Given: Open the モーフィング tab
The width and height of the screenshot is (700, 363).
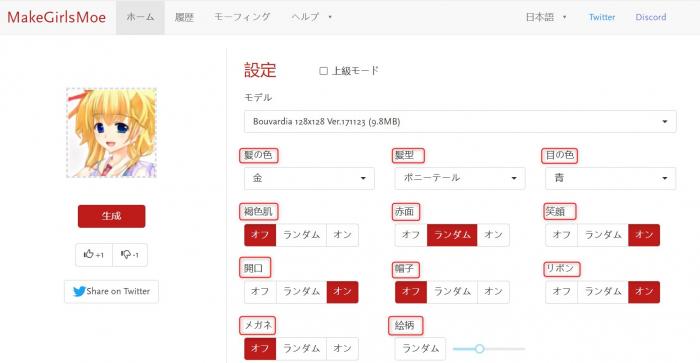Looking at the screenshot, I should pos(242,17).
